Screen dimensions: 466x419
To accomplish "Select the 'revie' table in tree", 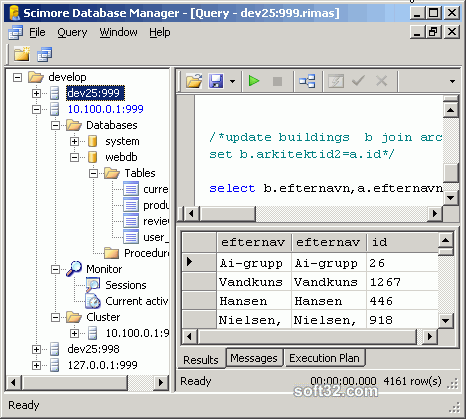I will click(x=156, y=221).
